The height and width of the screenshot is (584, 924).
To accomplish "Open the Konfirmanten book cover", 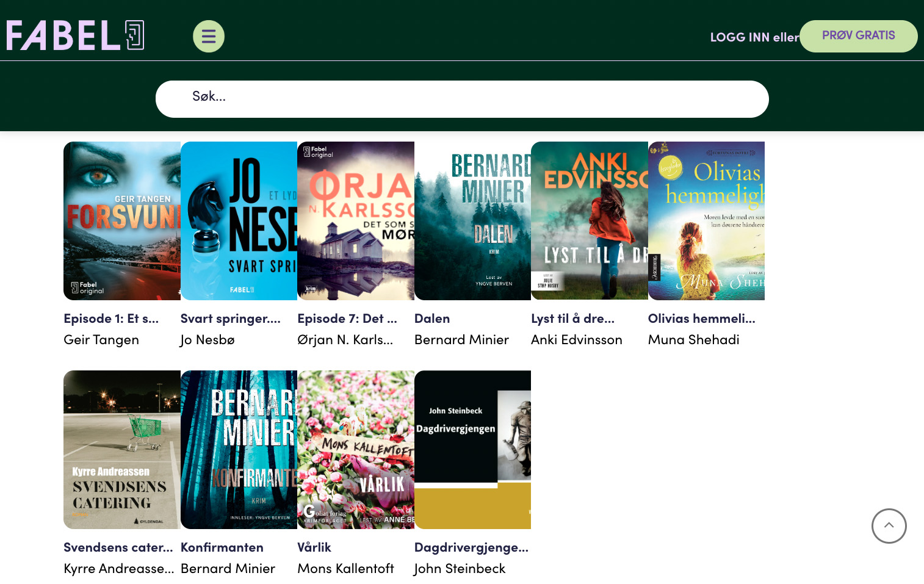I will [239, 450].
